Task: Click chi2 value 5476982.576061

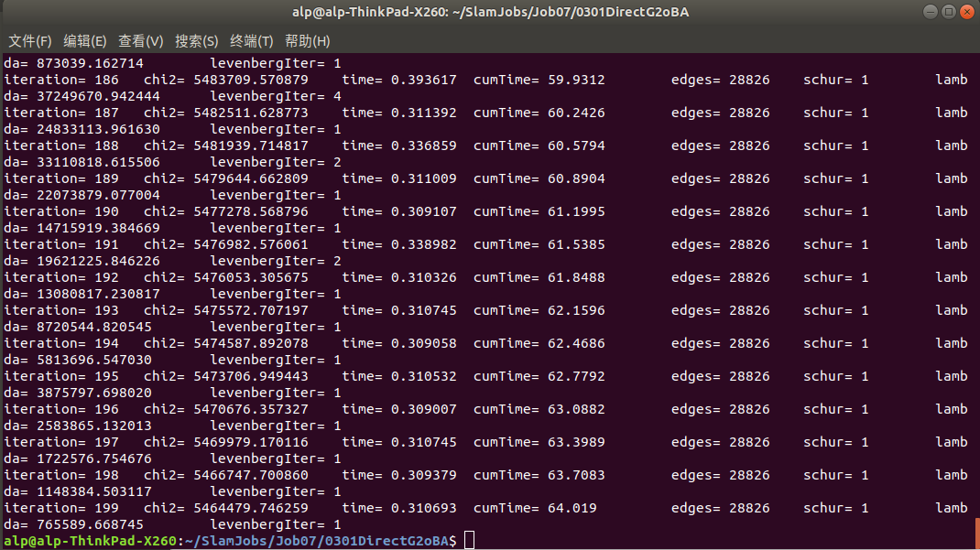Action: point(251,244)
